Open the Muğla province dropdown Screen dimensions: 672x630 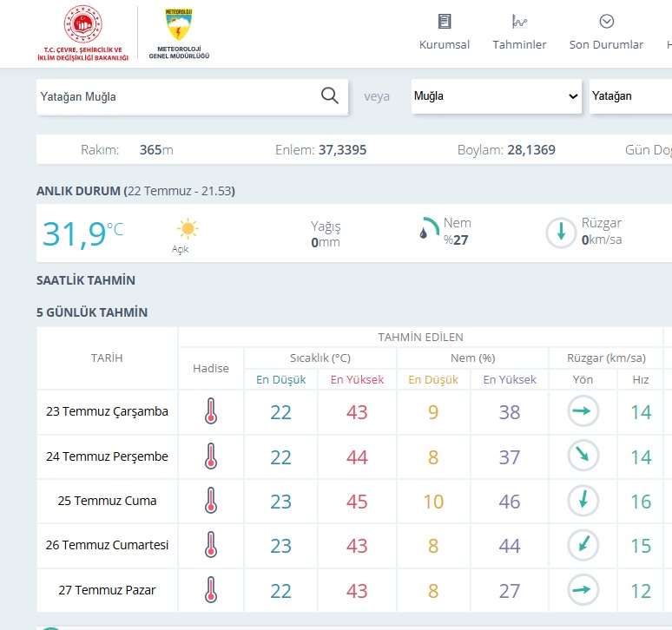pos(496,96)
